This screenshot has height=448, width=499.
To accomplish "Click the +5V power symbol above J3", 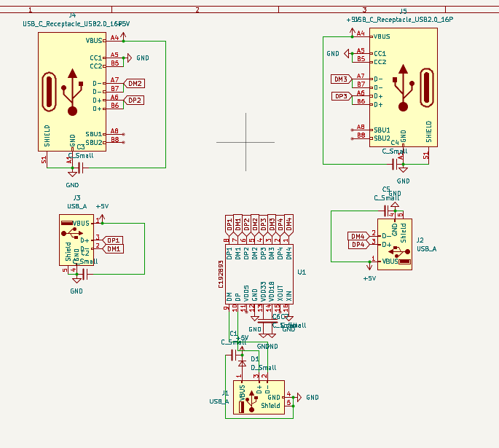I will click(x=101, y=208).
